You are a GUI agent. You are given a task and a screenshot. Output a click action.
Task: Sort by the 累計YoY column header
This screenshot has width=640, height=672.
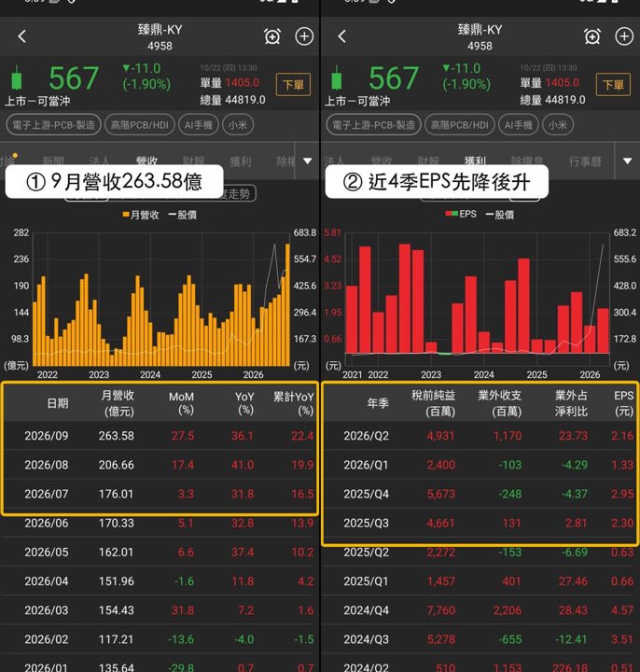click(294, 403)
